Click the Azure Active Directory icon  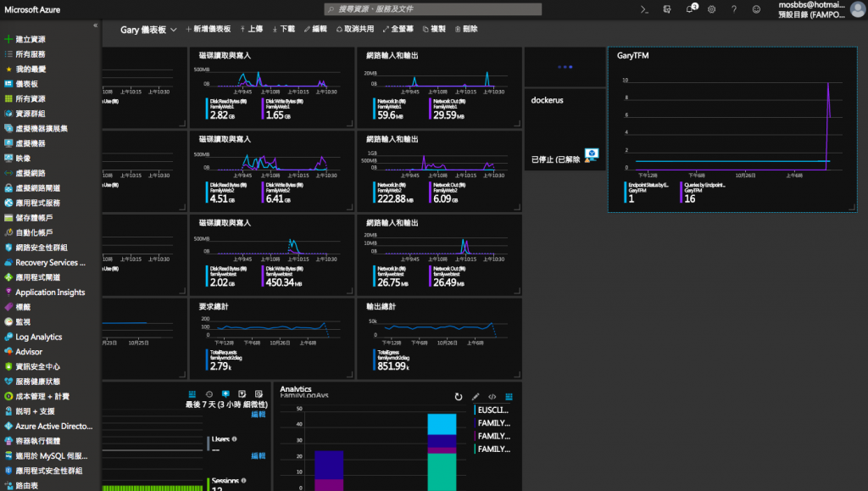coord(8,427)
